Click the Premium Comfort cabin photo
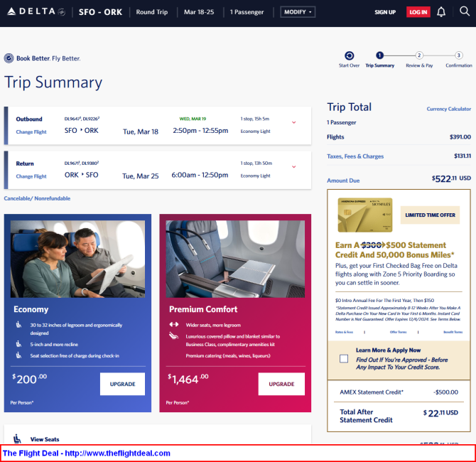Screen dimensions: 476x462 click(x=235, y=259)
